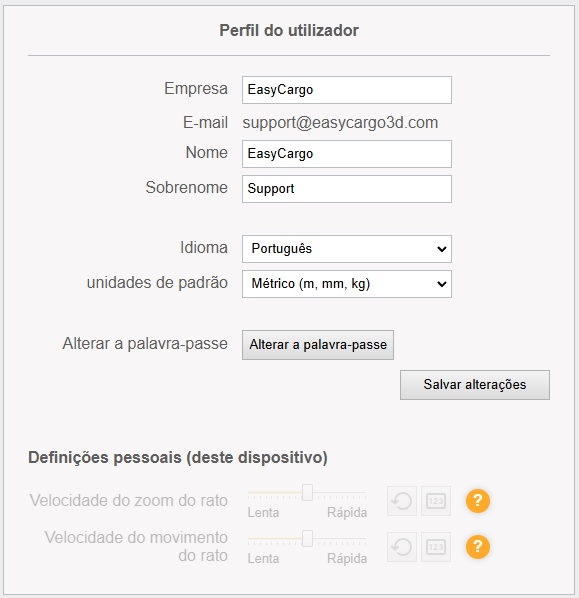Click the Perfil do utilizador heading

289,31
